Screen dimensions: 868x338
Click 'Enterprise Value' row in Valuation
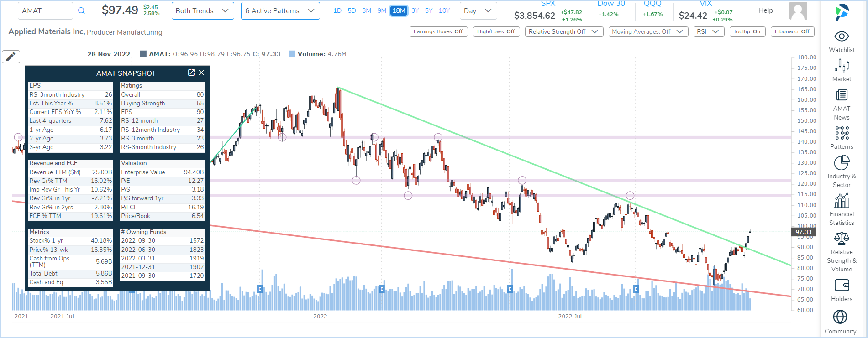point(163,172)
